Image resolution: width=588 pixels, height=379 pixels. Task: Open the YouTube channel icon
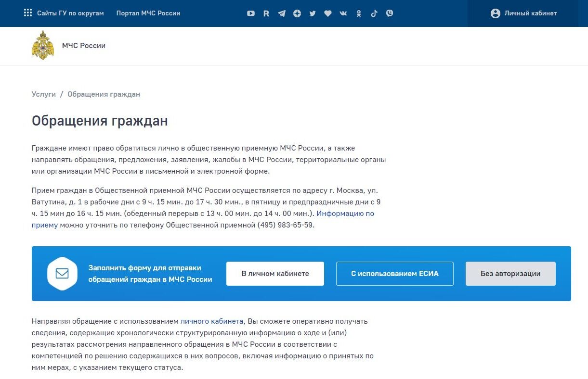point(251,13)
